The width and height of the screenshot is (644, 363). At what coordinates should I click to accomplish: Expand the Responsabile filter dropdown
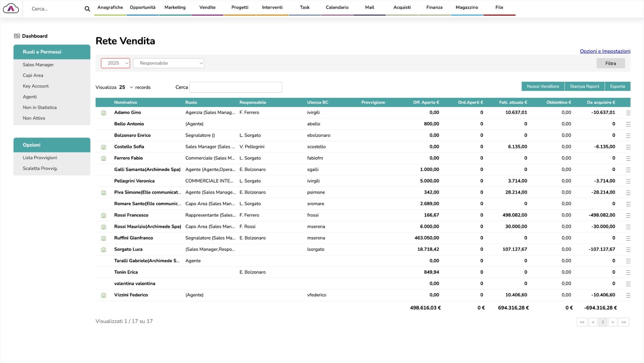click(168, 63)
